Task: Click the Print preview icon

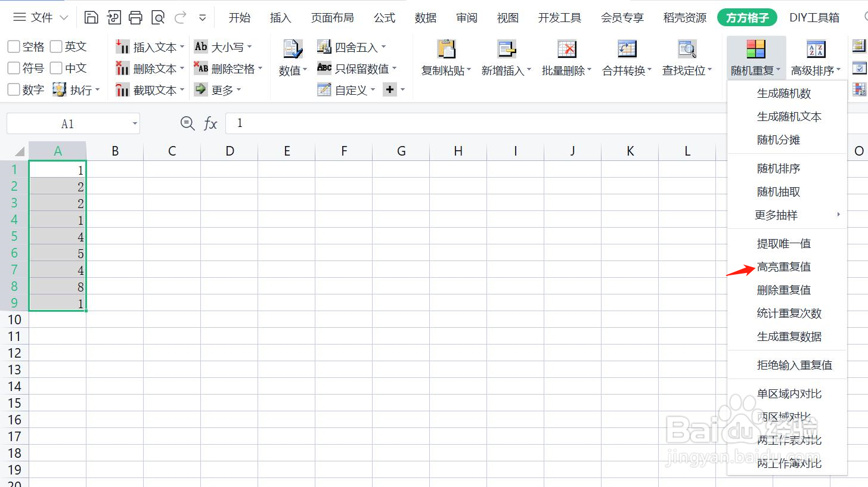Action: [x=158, y=17]
